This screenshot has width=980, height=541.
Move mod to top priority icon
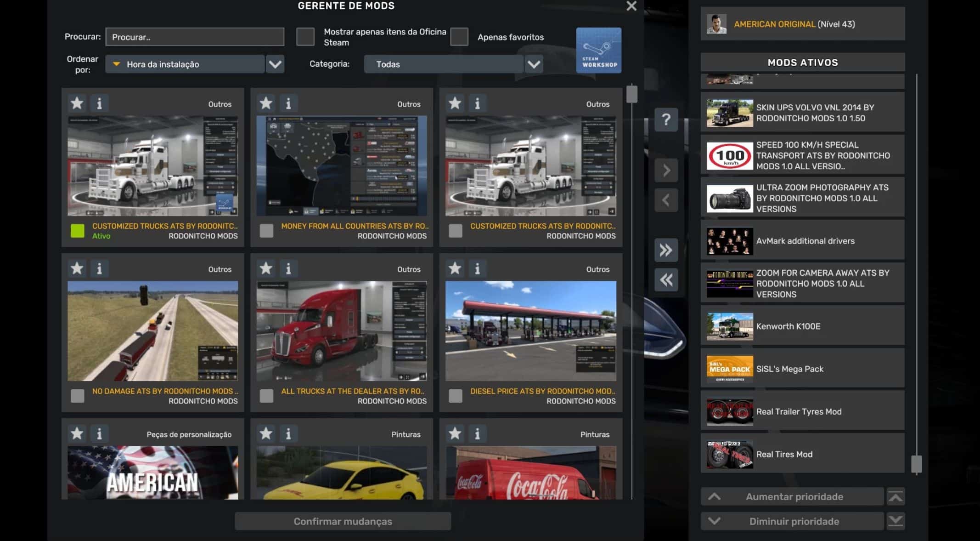pyautogui.click(x=896, y=496)
